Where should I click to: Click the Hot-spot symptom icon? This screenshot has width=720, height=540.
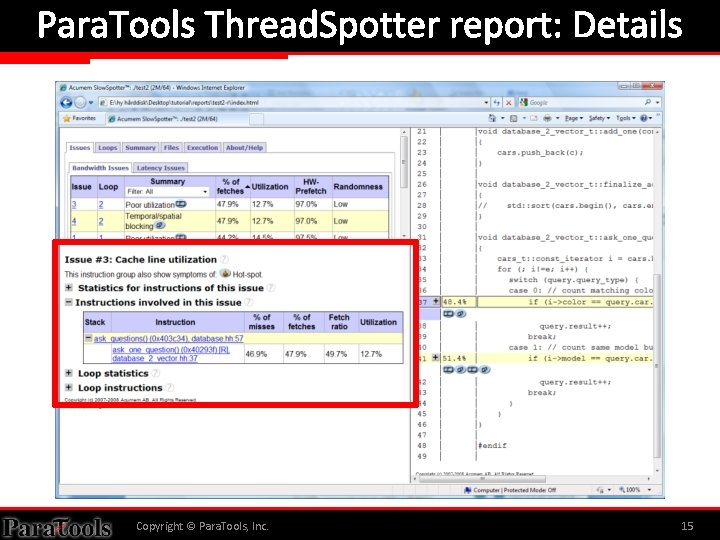(225, 274)
